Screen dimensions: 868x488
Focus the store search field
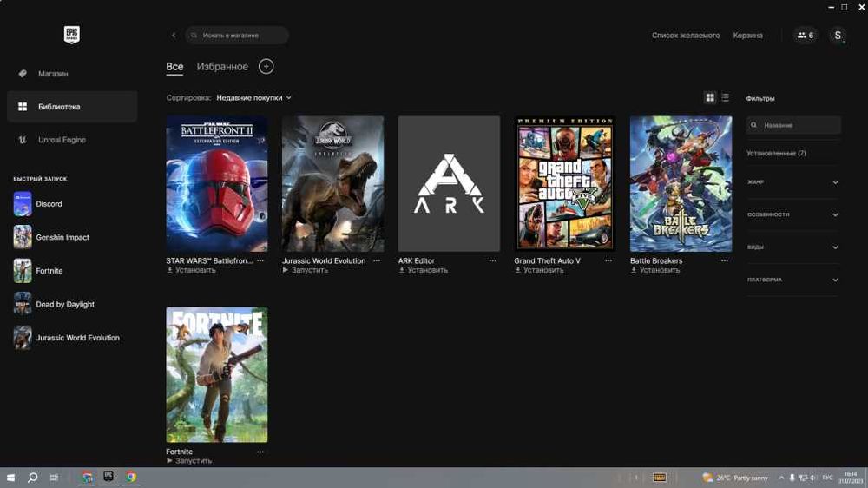coord(237,35)
